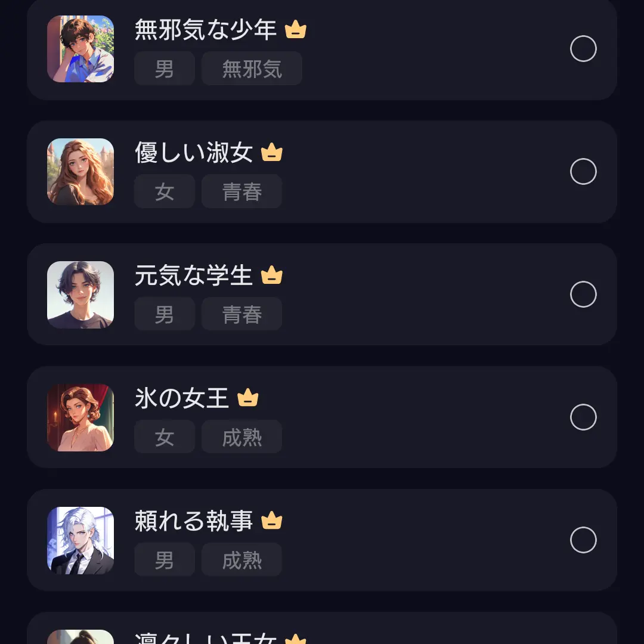This screenshot has width=644, height=644.
Task: Click the 優しい淑女 avatar portrait
Action: [80, 172]
